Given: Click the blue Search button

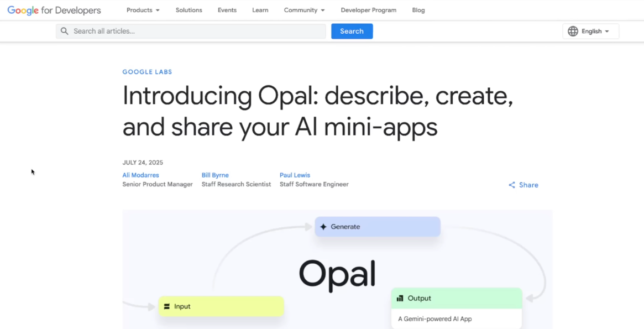Looking at the screenshot, I should [x=352, y=31].
